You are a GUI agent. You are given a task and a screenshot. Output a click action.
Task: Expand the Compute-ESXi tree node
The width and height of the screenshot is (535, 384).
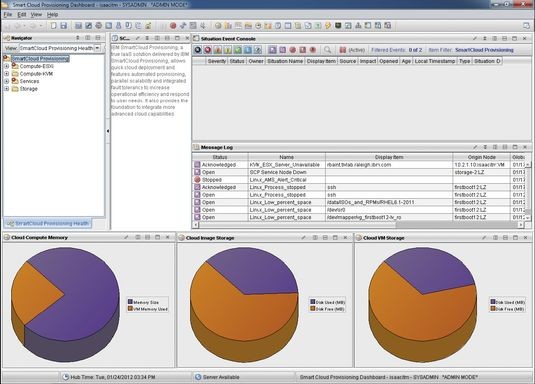coord(6,66)
